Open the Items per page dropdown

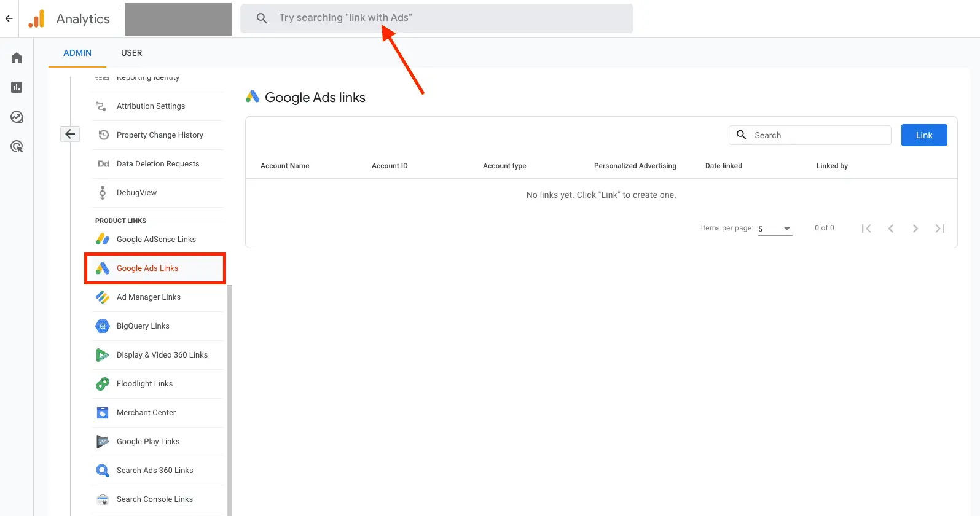[775, 229]
